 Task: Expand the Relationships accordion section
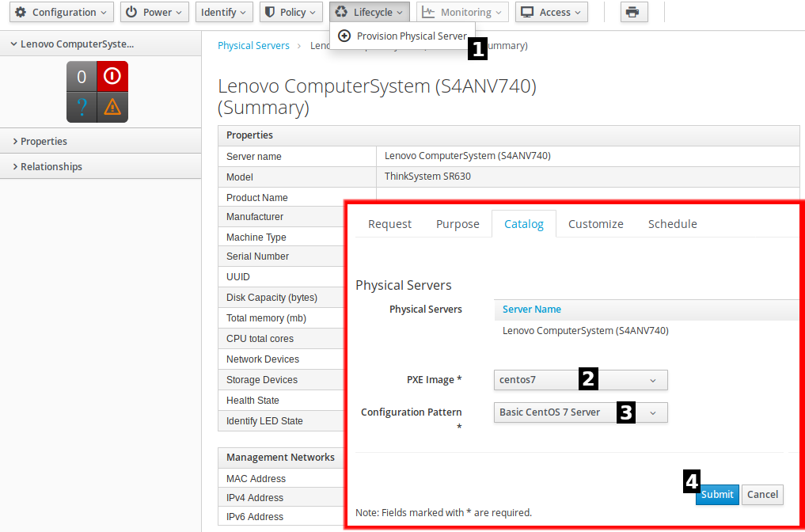click(x=51, y=166)
